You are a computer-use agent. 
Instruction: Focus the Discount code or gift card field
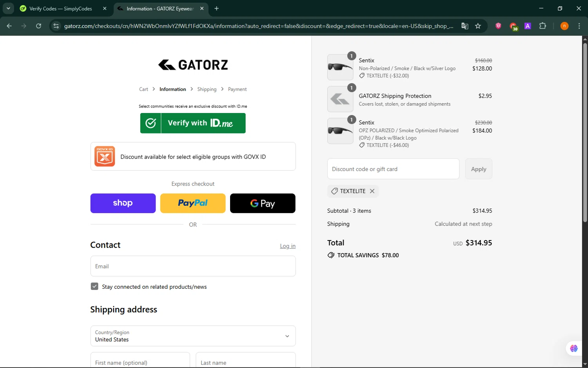click(x=393, y=169)
